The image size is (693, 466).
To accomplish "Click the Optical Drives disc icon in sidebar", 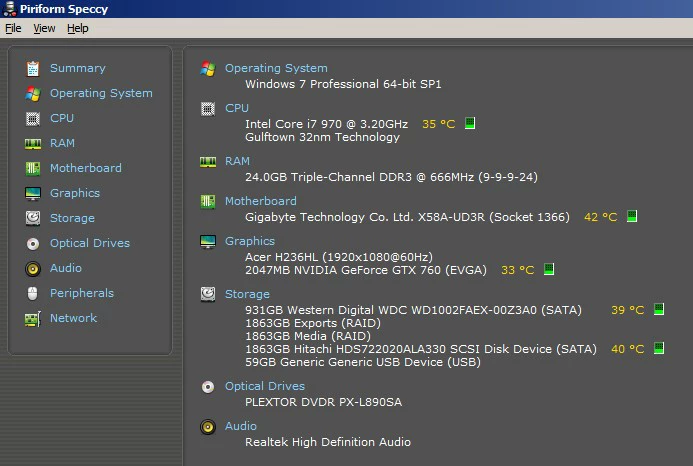I will tap(33, 244).
